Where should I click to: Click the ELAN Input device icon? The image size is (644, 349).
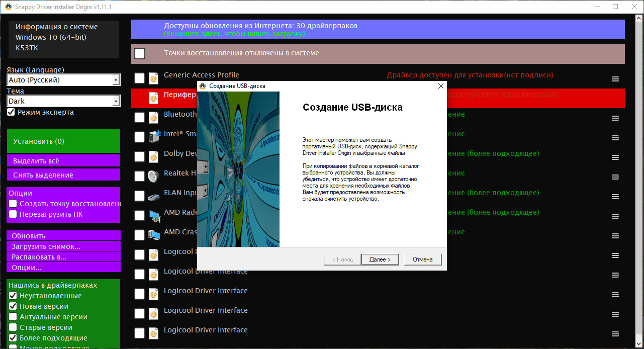154,196
